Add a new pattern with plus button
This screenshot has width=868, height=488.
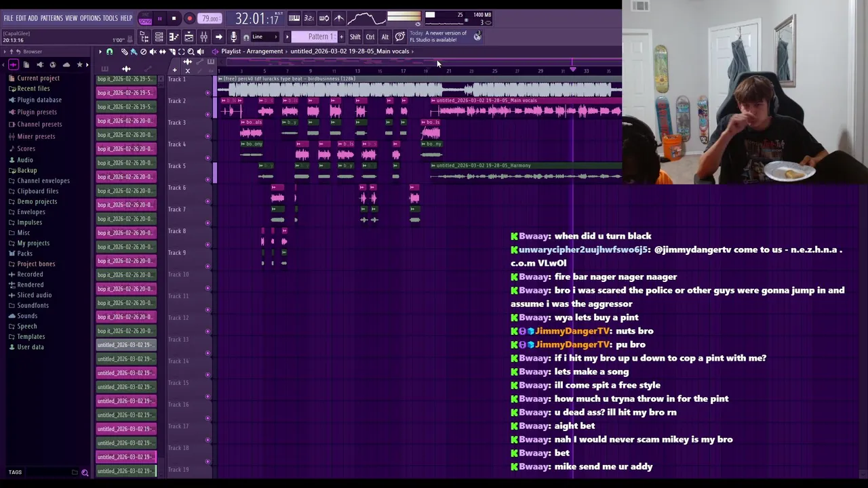pos(341,37)
